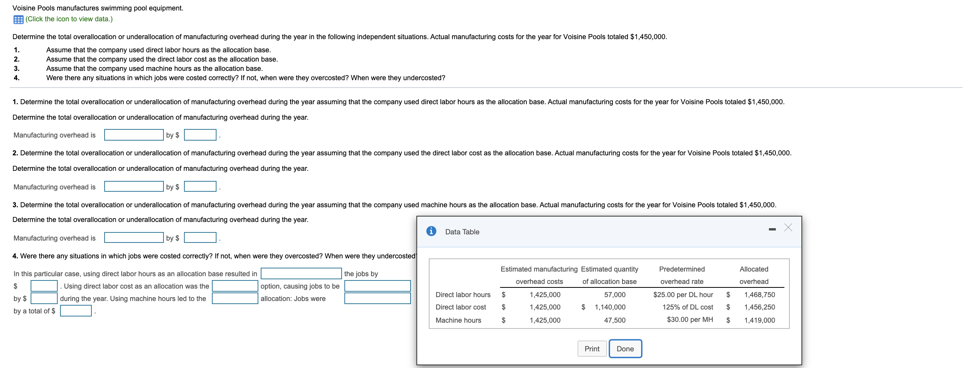
Task: Click the '125% of DL cost' rate
Action: [x=688, y=307]
